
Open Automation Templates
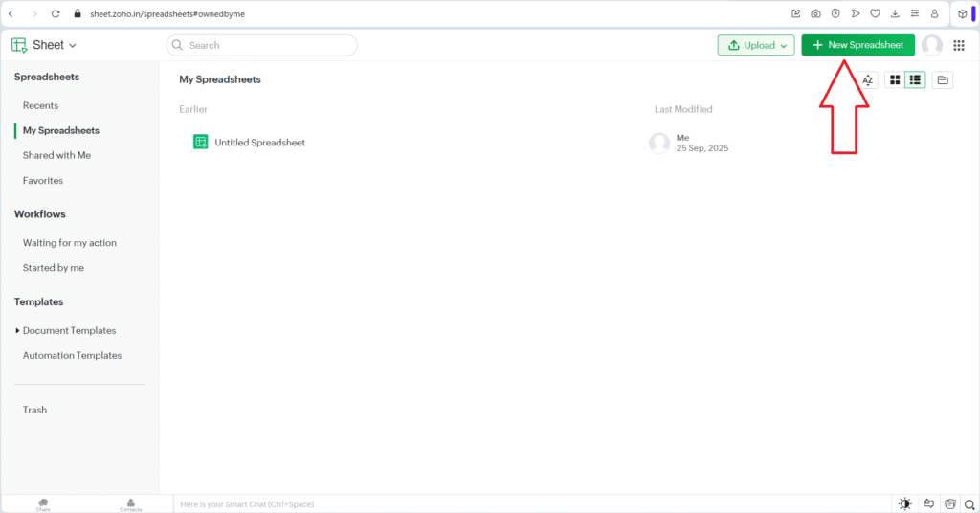click(73, 355)
